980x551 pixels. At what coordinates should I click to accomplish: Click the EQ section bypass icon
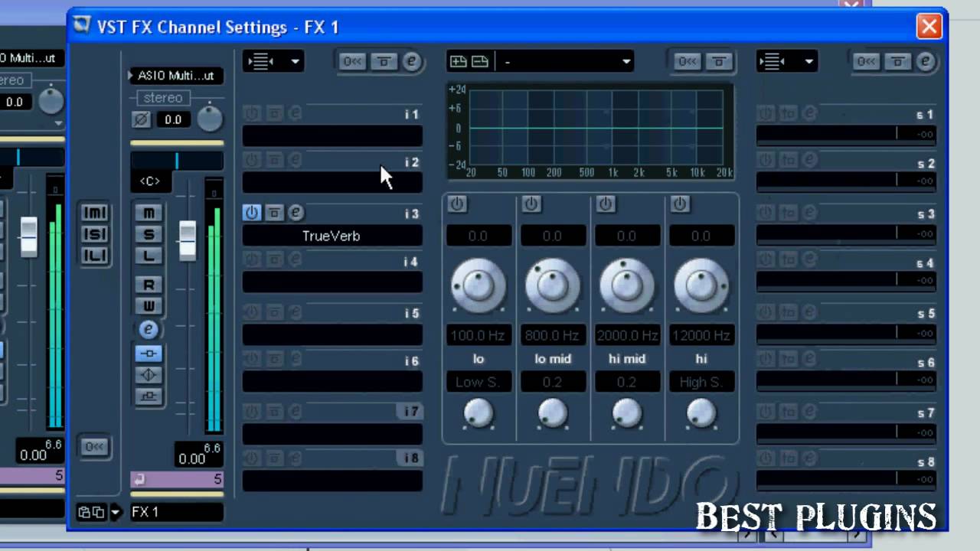point(718,61)
